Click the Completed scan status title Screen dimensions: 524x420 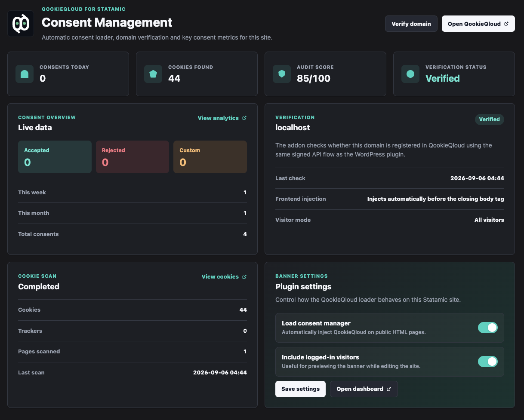pyautogui.click(x=39, y=287)
